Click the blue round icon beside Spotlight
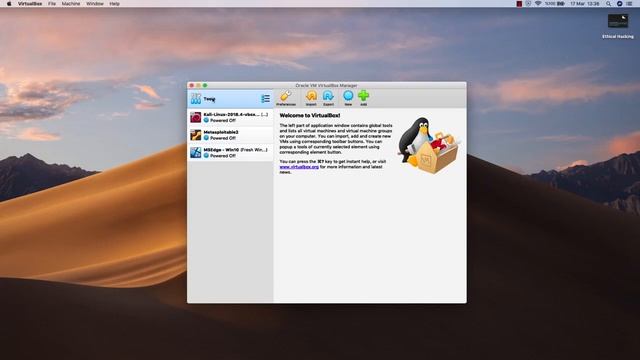 (x=619, y=4)
